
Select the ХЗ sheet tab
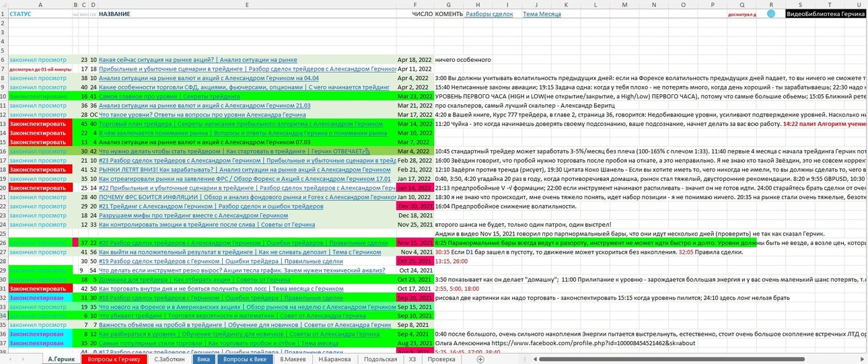tap(412, 359)
